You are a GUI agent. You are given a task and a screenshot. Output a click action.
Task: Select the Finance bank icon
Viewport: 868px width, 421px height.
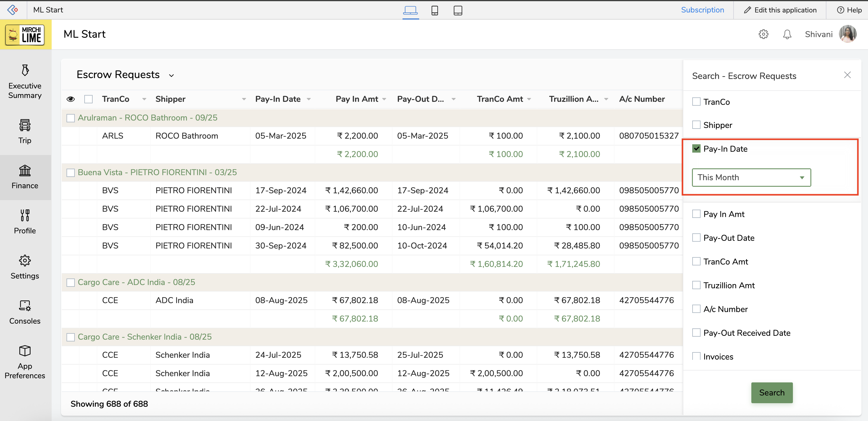click(25, 170)
